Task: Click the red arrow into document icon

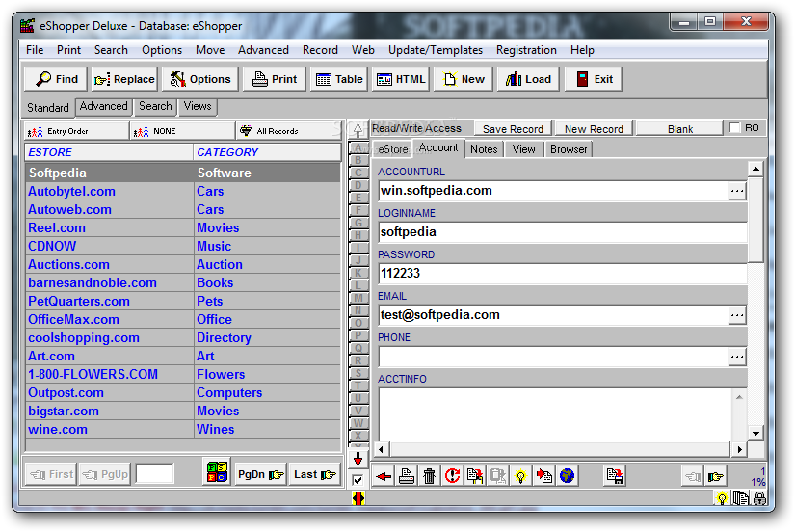Action: 544,476
